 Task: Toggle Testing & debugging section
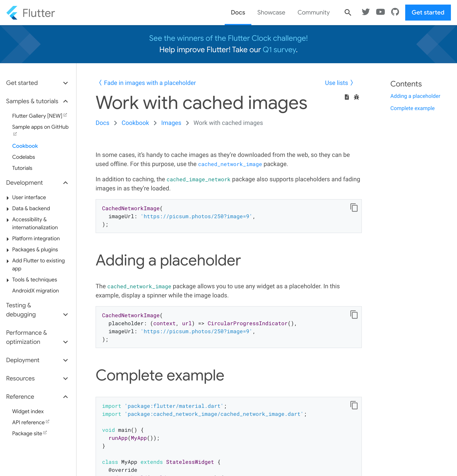(x=66, y=314)
